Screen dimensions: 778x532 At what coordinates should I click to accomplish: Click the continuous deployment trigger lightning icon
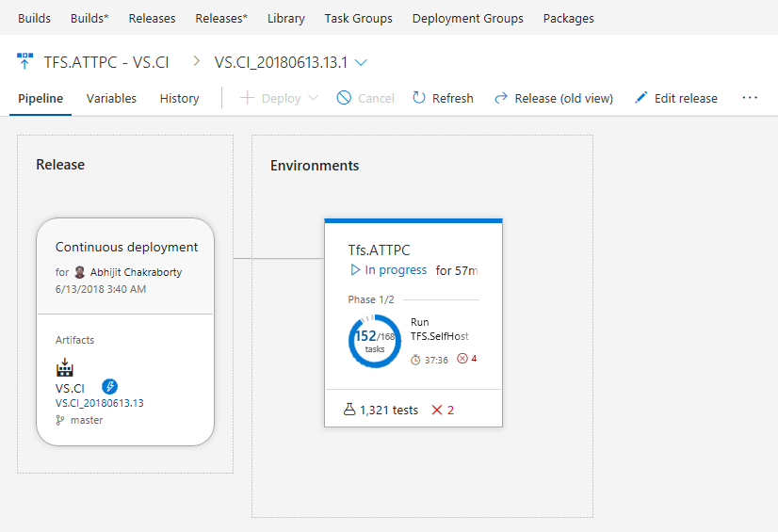(x=109, y=387)
